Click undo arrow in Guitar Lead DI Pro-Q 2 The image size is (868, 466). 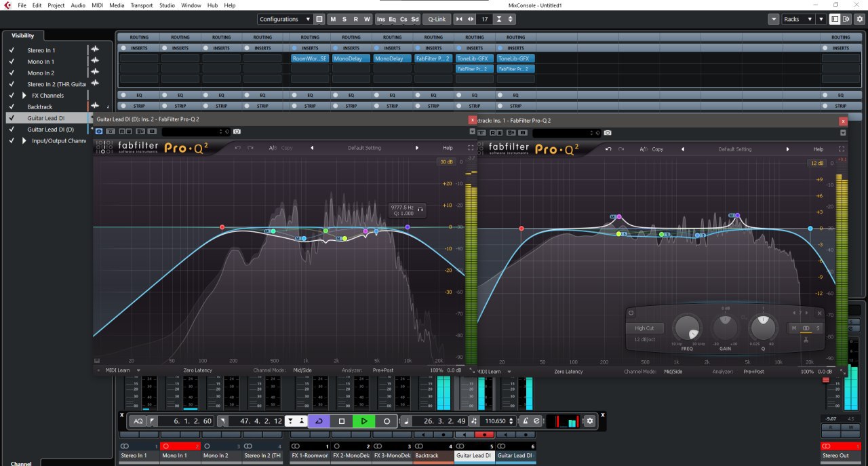pyautogui.click(x=237, y=148)
